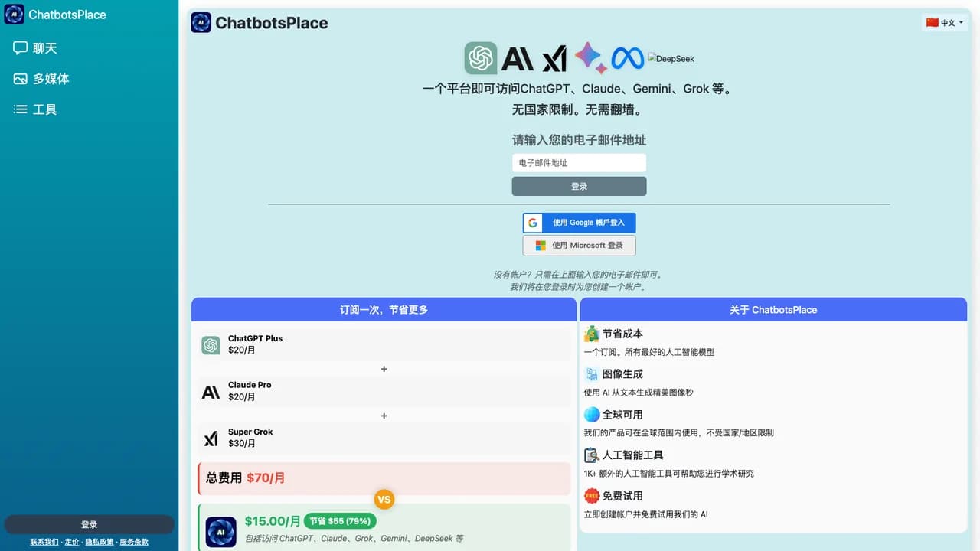
Task: Click the Claude Pro row icon
Action: [211, 392]
